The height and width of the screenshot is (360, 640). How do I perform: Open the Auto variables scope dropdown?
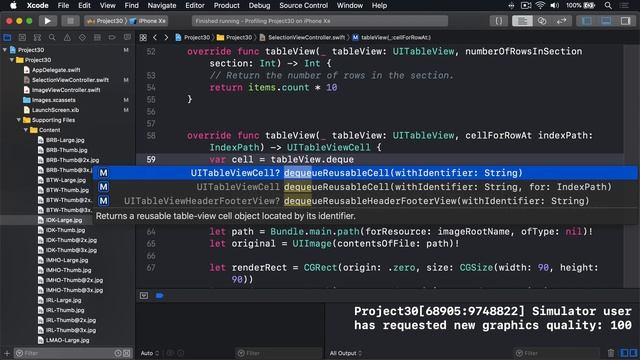(149, 353)
